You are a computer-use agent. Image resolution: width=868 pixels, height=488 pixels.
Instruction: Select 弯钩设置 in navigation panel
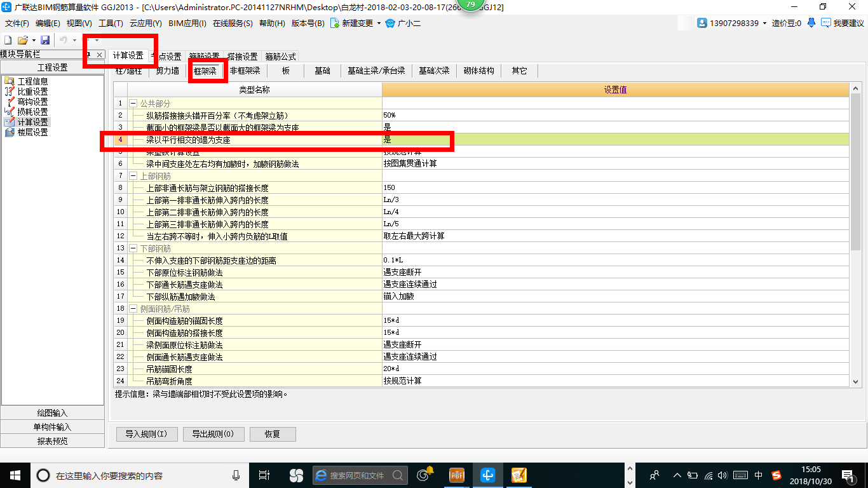pos(32,102)
